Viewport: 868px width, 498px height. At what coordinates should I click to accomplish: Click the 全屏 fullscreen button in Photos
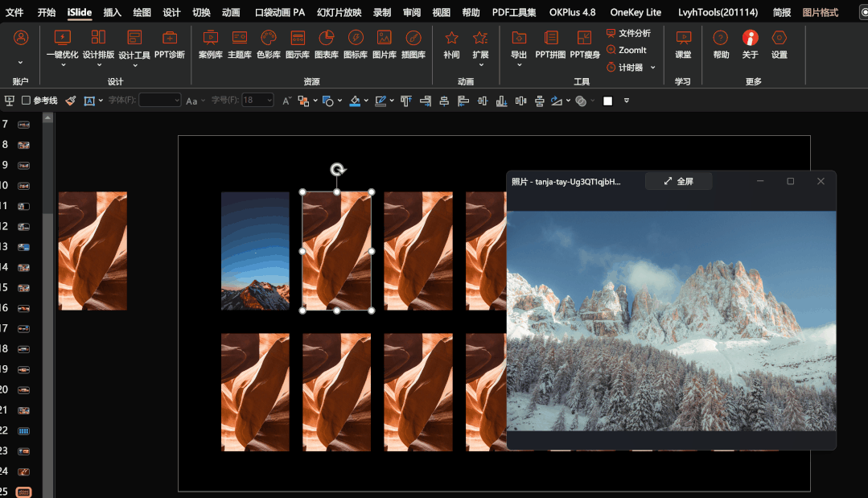click(678, 182)
